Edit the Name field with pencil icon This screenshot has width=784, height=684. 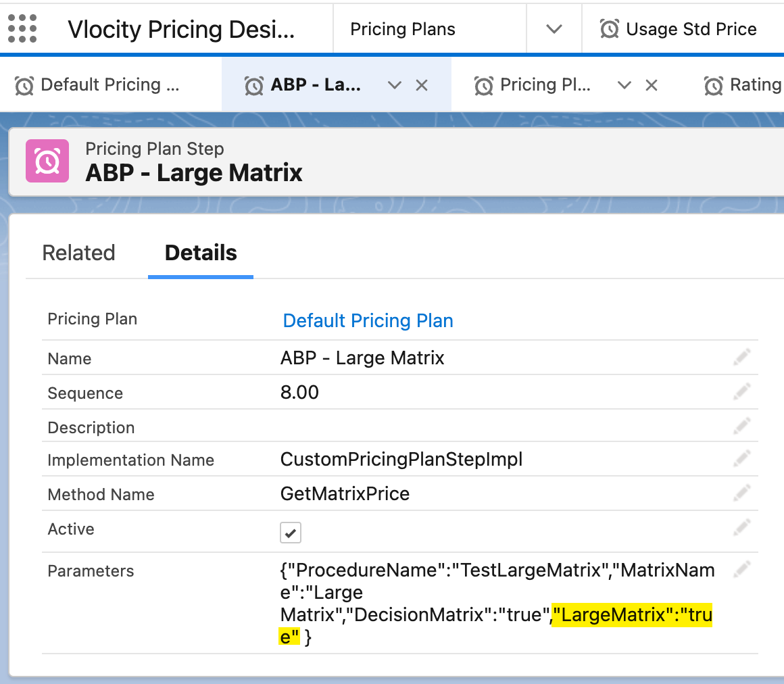[x=742, y=357]
